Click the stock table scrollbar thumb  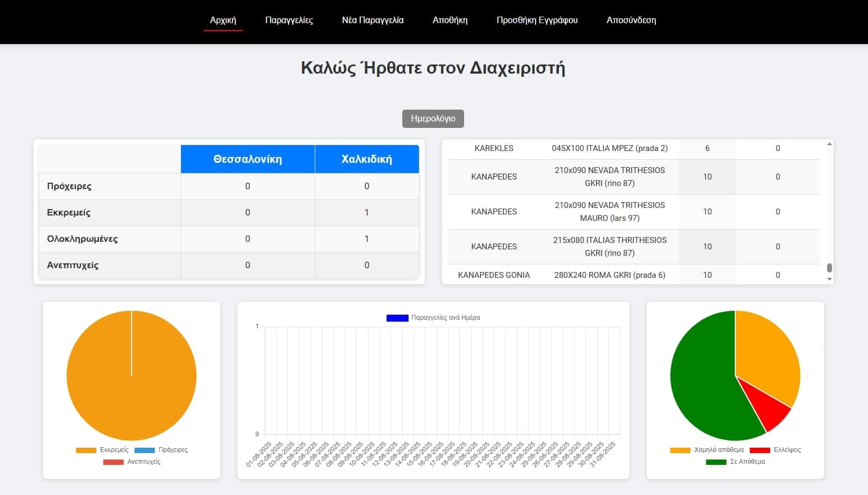[828, 267]
